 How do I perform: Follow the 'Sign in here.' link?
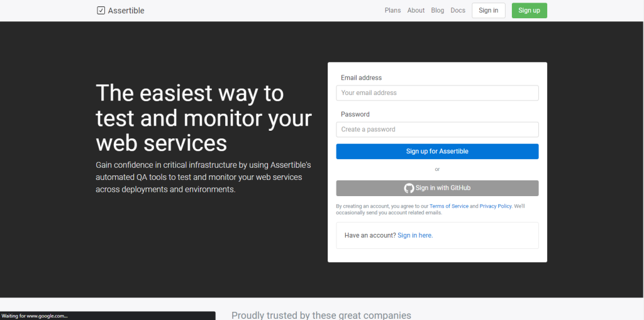[x=415, y=235]
